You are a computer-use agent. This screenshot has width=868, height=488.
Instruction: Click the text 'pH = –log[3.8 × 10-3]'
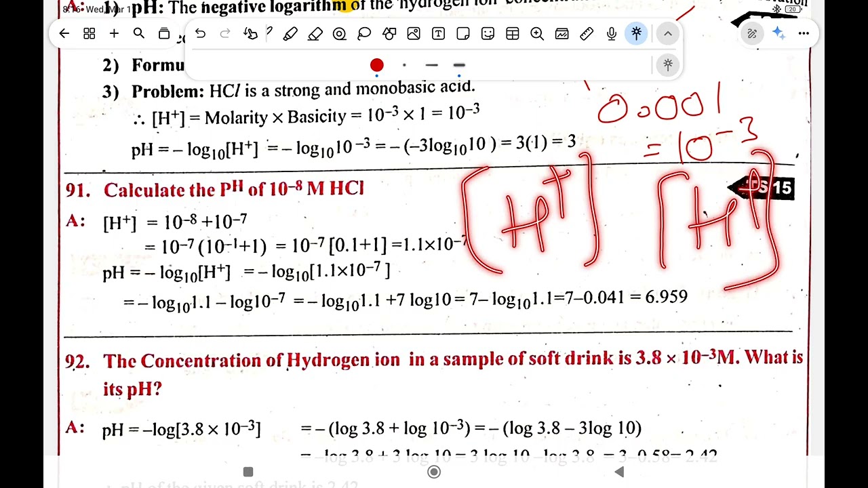181,429
